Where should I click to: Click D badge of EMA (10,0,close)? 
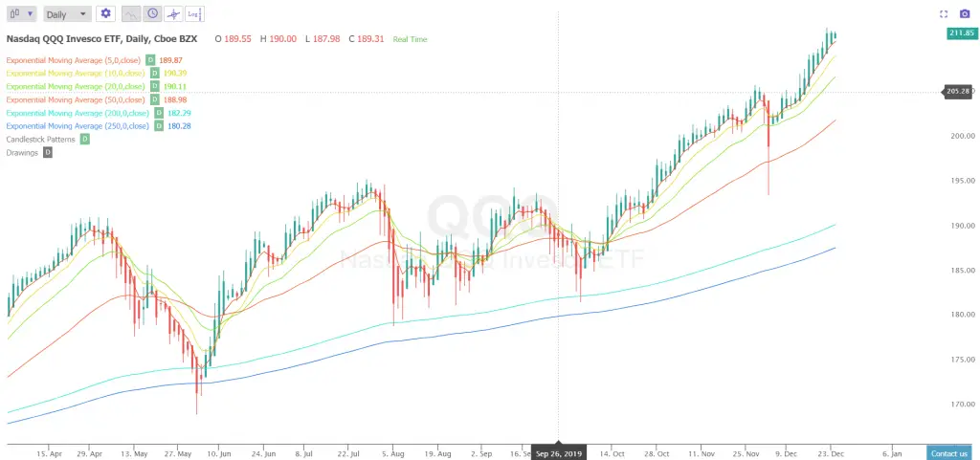tap(154, 73)
